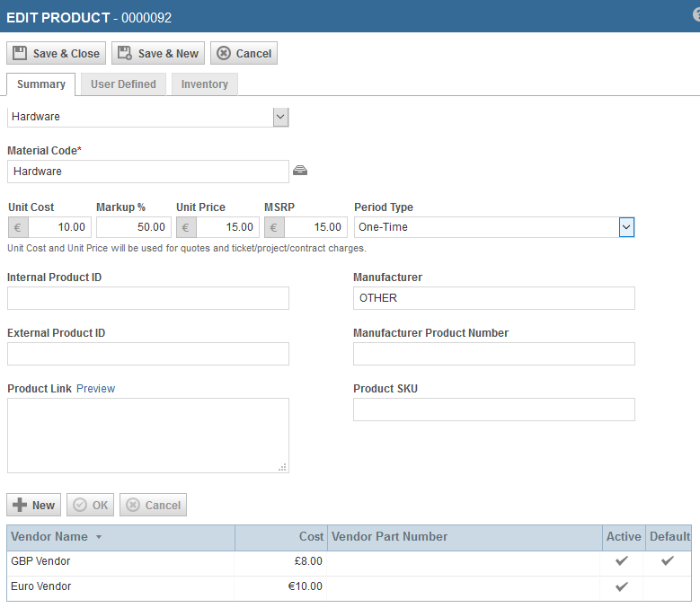Sort by Vendor Name column arrow
The height and width of the screenshot is (608, 700).
[99, 537]
